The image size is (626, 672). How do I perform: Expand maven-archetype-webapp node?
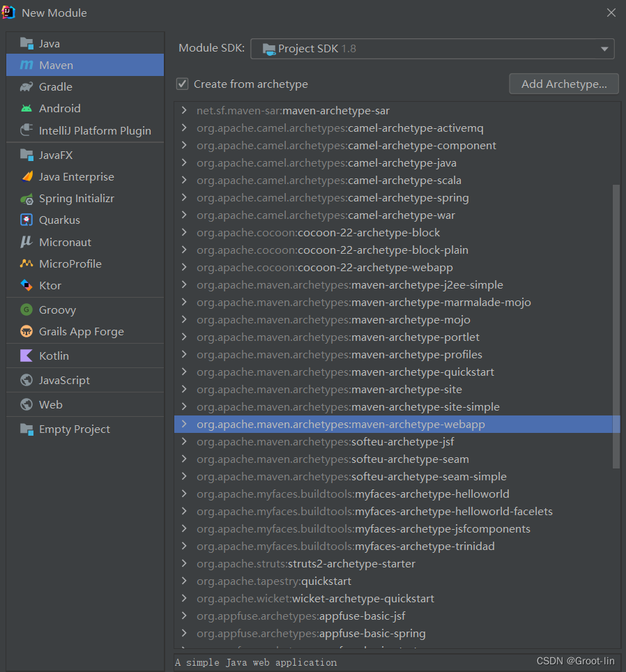(x=184, y=425)
